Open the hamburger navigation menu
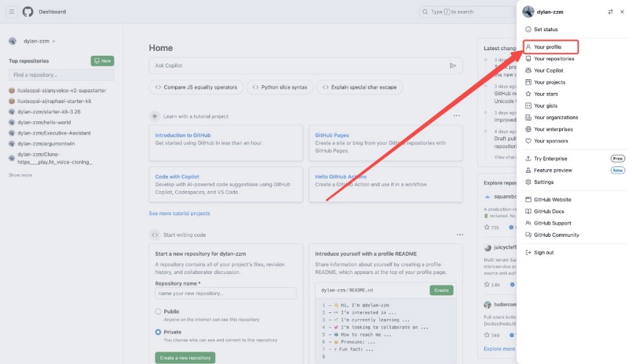The image size is (634, 364). click(x=12, y=12)
